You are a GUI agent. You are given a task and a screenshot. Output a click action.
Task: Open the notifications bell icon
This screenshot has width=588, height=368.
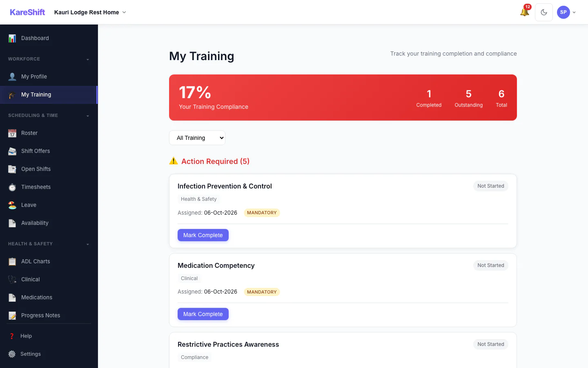coord(525,12)
